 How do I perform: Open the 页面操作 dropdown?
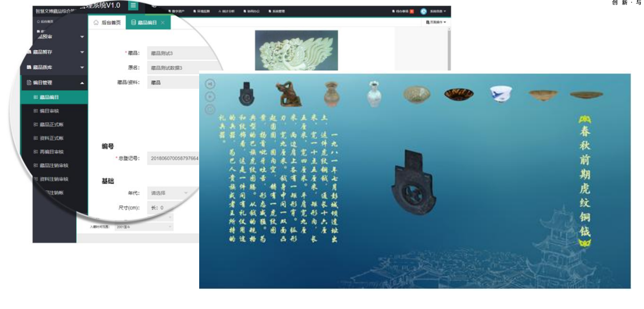coord(436,22)
